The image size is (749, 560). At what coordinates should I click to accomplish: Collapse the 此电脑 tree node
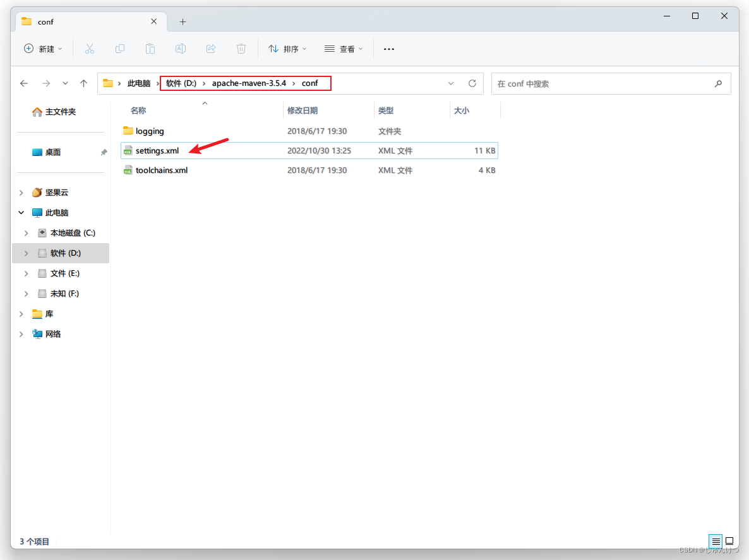click(21, 213)
